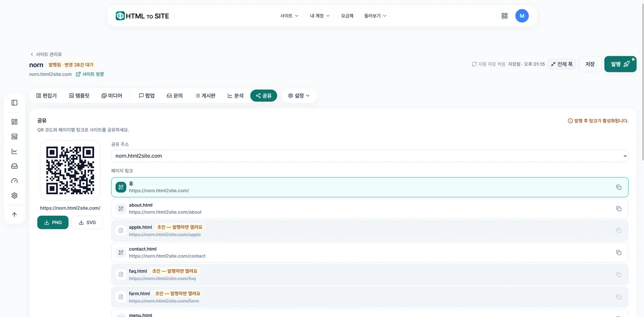This screenshot has width=644, height=317.
Task: Toggle the sidebar panel icon
Action: (14, 103)
